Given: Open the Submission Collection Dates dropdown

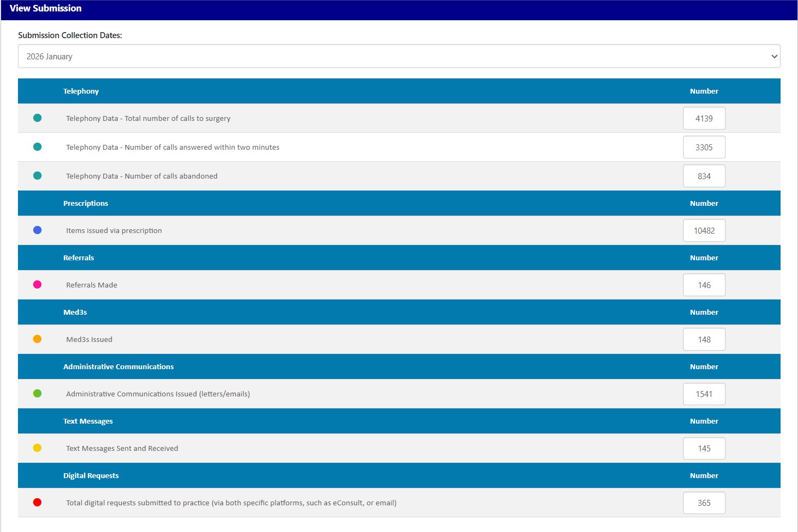Looking at the screenshot, I should coord(399,57).
